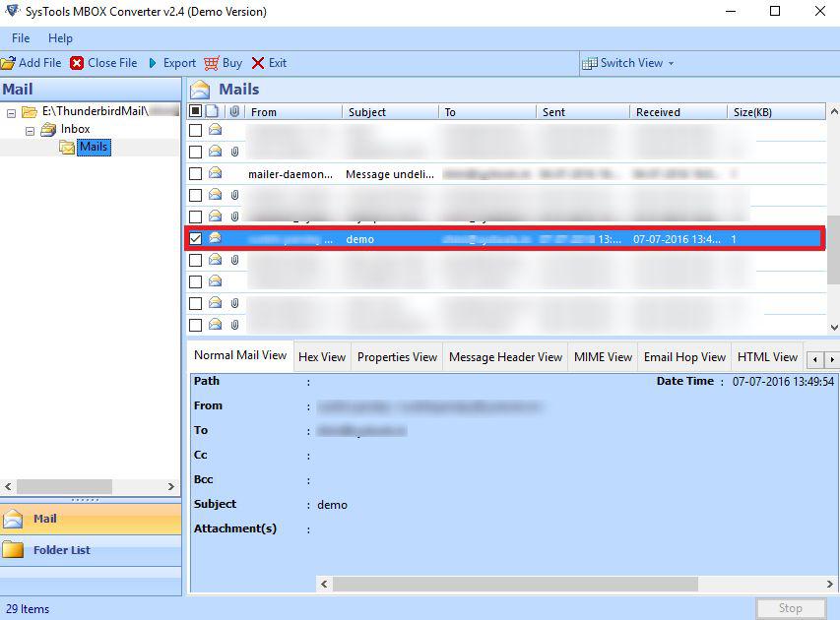The image size is (840, 620).
Task: Open the Switch View dropdown
Action: click(628, 62)
